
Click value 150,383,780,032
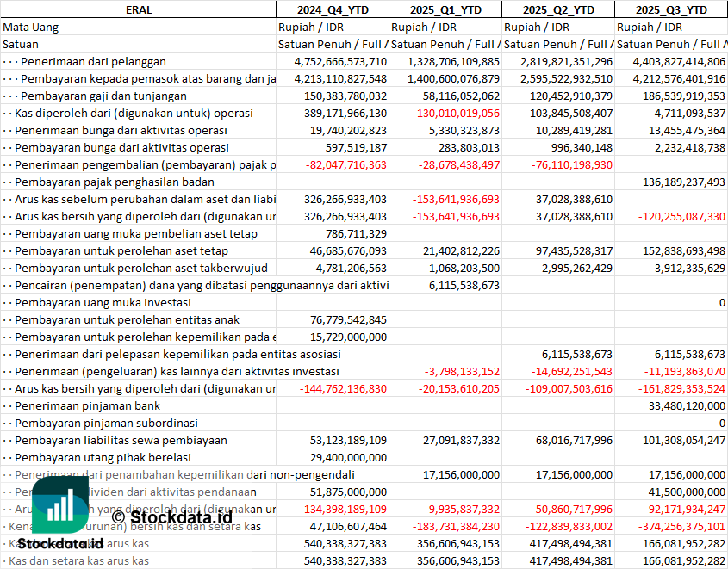pyautogui.click(x=345, y=96)
